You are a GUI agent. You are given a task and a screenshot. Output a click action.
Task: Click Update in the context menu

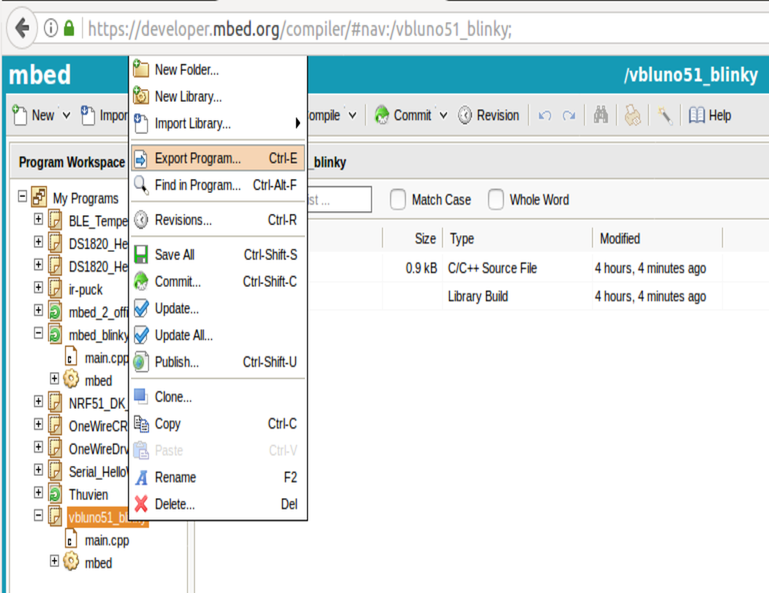(218, 309)
